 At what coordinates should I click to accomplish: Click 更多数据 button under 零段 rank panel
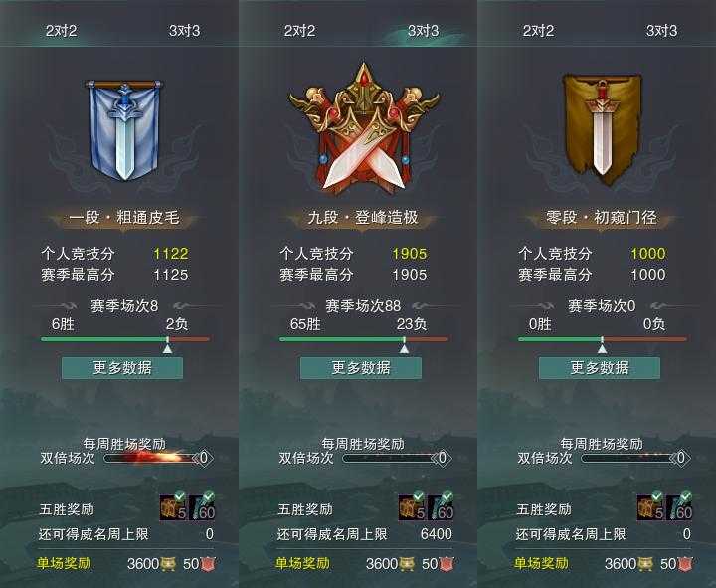coord(600,368)
